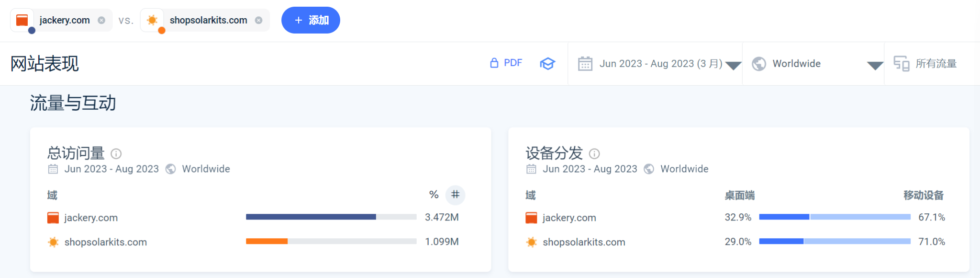Click the 67.1% mobile share value

point(932,217)
